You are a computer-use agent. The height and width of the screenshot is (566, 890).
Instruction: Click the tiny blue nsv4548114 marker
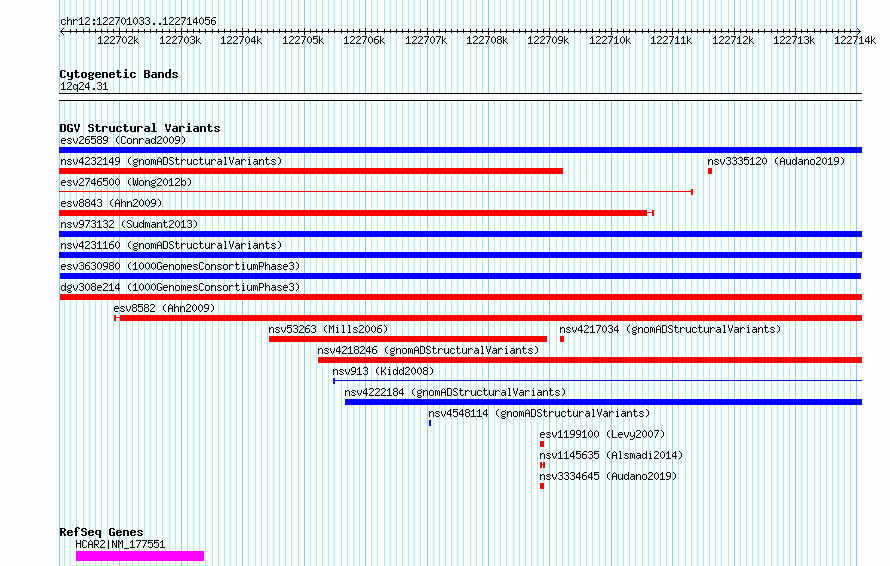(x=430, y=423)
